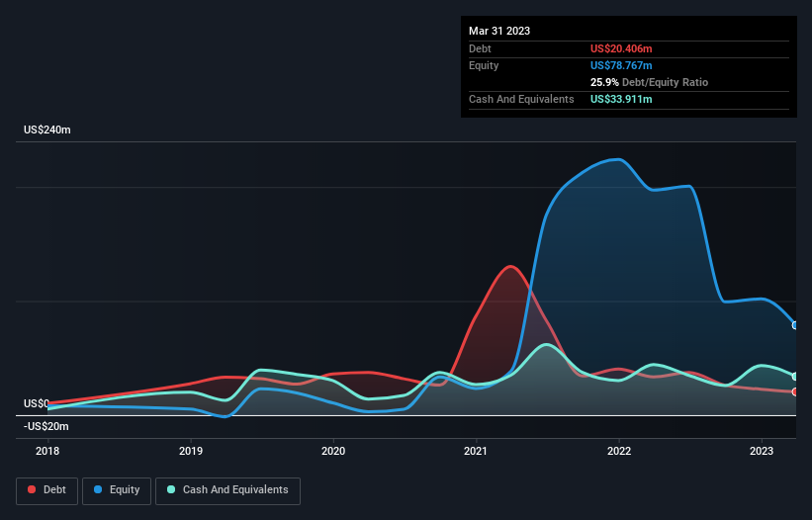812x520 pixels.
Task: Click the 2023 x-axis label
Action: pos(762,451)
